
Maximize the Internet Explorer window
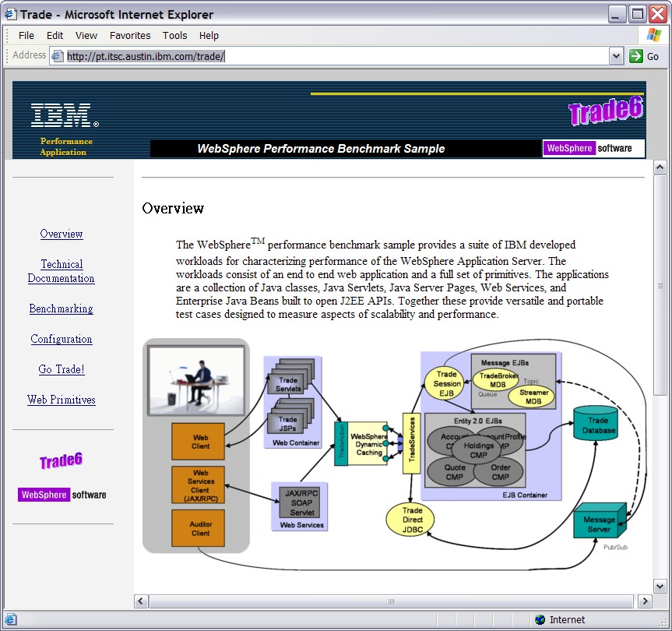click(637, 14)
